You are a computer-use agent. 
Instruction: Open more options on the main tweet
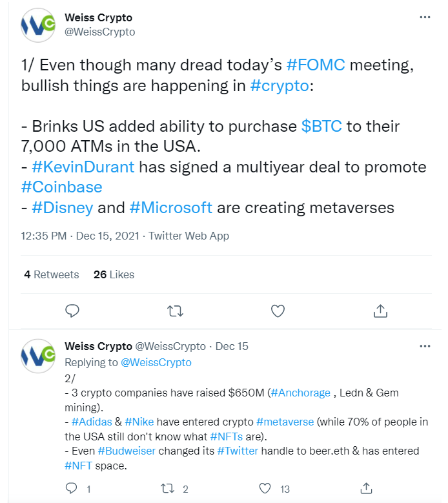point(425,17)
